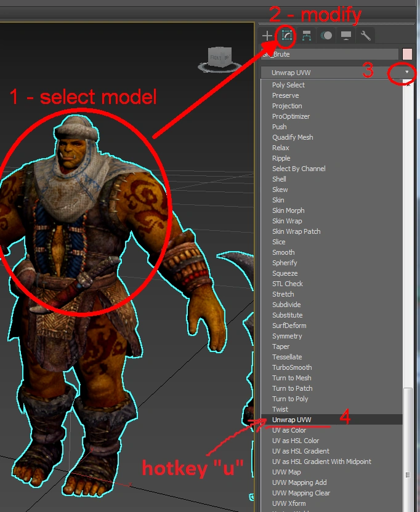This screenshot has height=512, width=420.
Task: Add the SurfDeform modifier
Action: 289,325
